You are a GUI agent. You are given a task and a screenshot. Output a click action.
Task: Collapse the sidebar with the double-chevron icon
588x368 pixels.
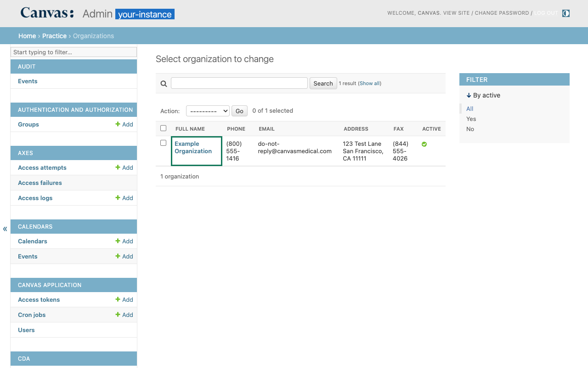5,229
